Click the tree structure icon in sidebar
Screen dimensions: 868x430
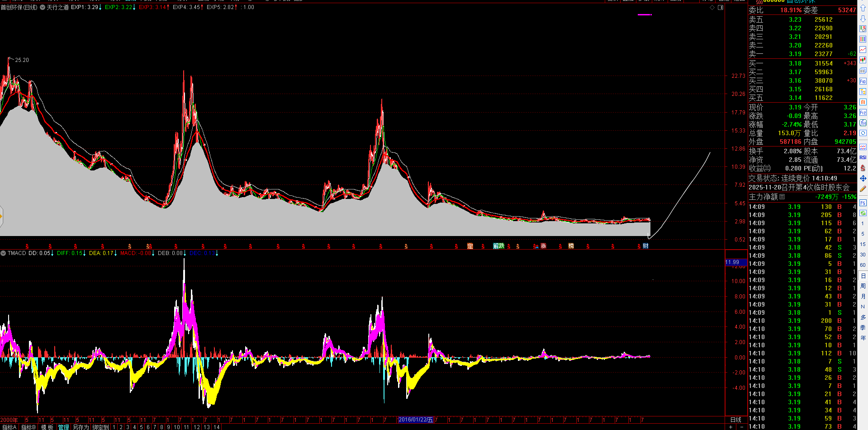(x=863, y=91)
